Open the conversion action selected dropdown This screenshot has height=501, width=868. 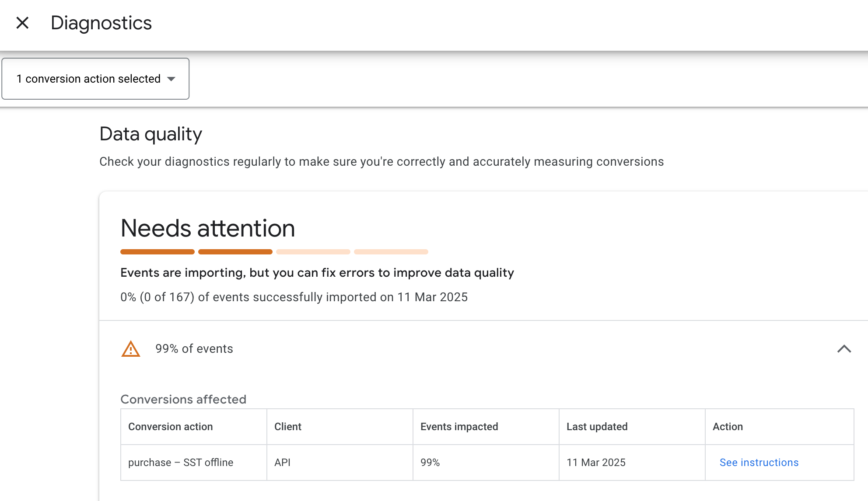coord(95,79)
